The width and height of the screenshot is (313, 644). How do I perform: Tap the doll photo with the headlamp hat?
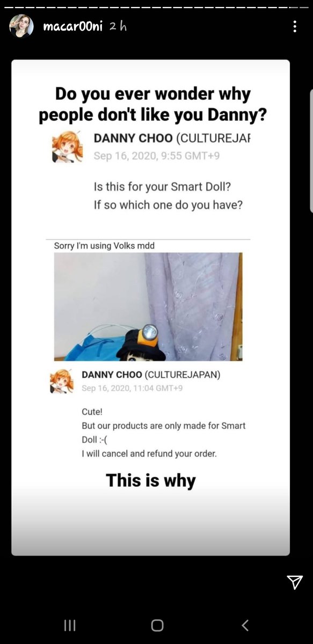coord(148,306)
